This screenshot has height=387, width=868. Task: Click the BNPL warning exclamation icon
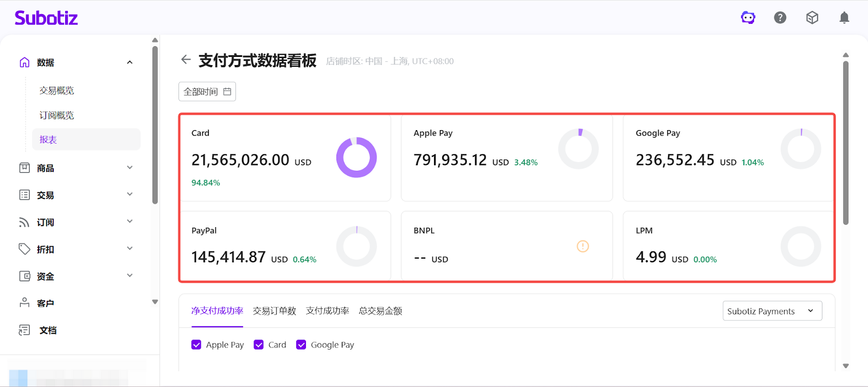tap(583, 247)
